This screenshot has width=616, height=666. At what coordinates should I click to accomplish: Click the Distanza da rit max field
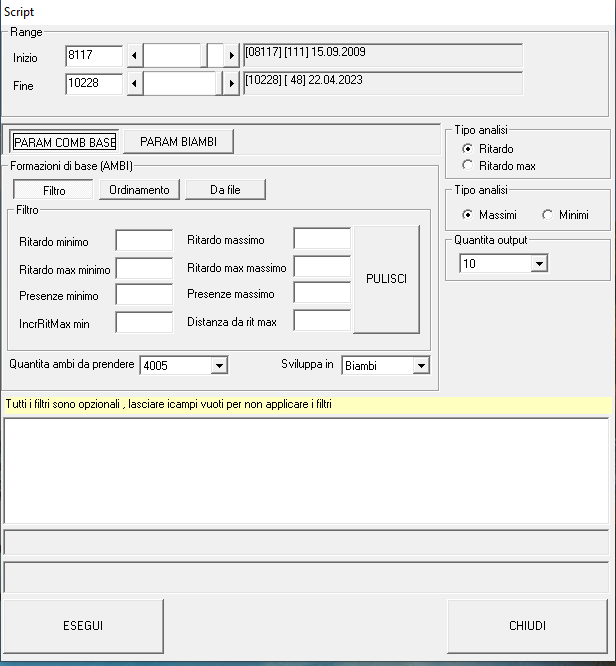click(322, 320)
